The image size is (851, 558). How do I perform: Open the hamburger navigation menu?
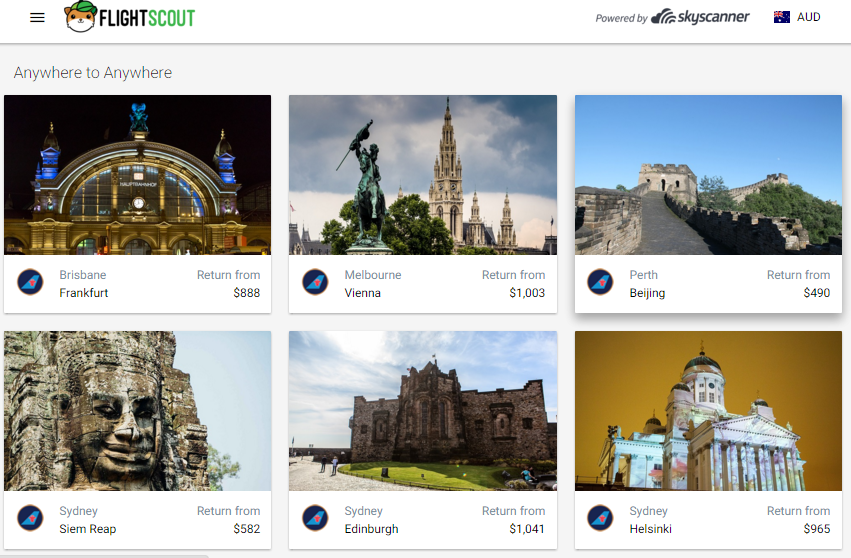(x=37, y=18)
